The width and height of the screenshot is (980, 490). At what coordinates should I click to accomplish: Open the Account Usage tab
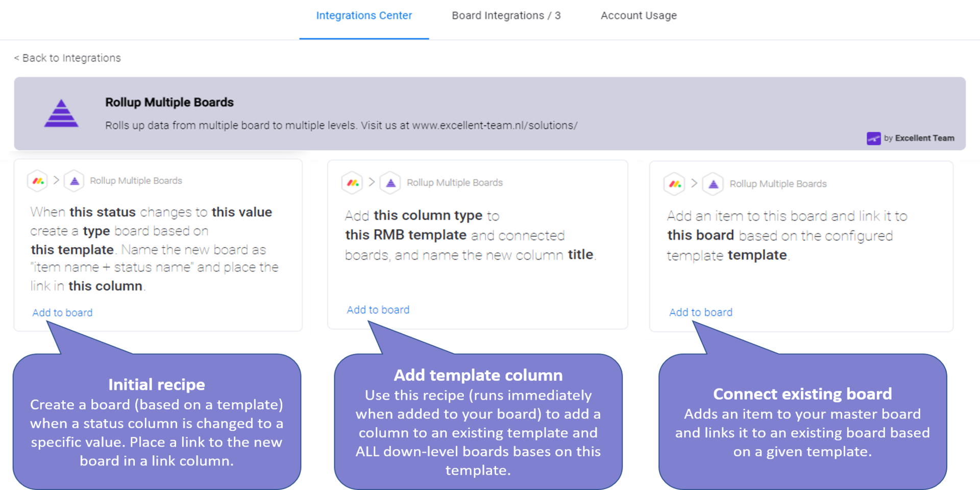point(639,16)
